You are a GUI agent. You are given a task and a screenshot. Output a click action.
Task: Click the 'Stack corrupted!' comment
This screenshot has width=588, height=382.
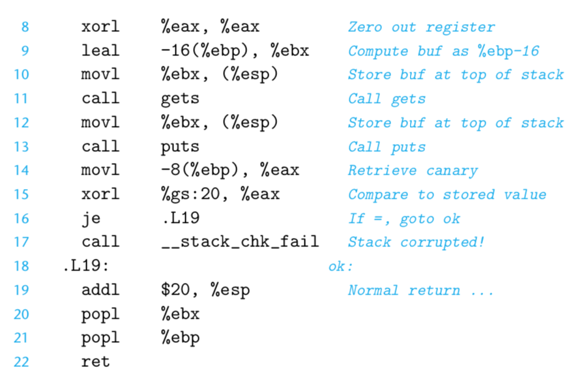pos(417,242)
